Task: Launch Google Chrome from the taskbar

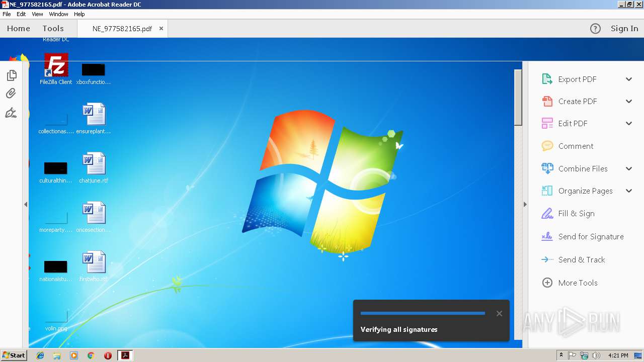Action: click(91, 355)
